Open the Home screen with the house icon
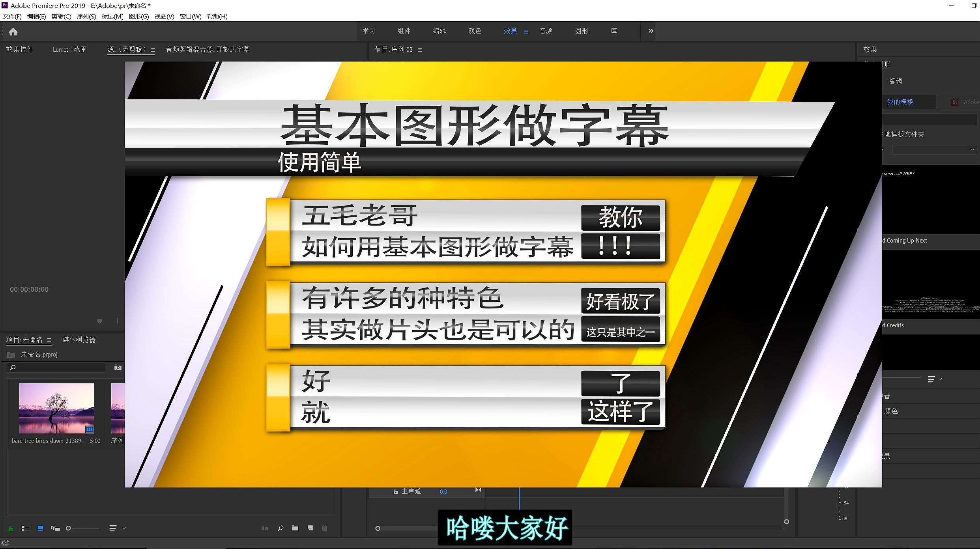The width and height of the screenshot is (980, 549). (13, 32)
